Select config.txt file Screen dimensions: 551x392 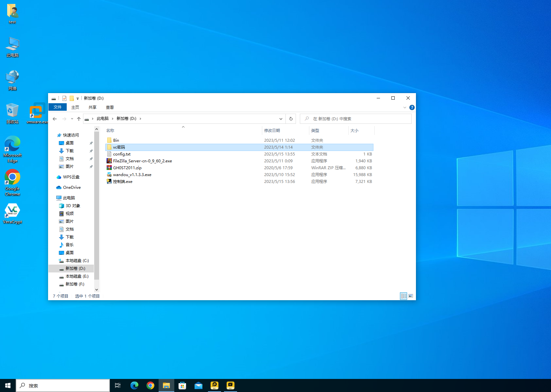pos(239,154)
